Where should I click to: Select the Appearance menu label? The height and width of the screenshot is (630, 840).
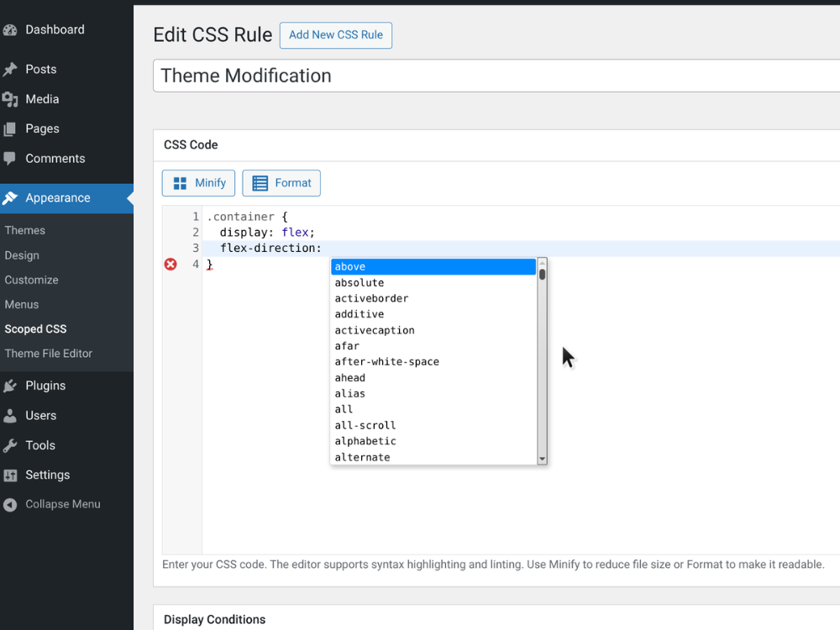(x=58, y=197)
